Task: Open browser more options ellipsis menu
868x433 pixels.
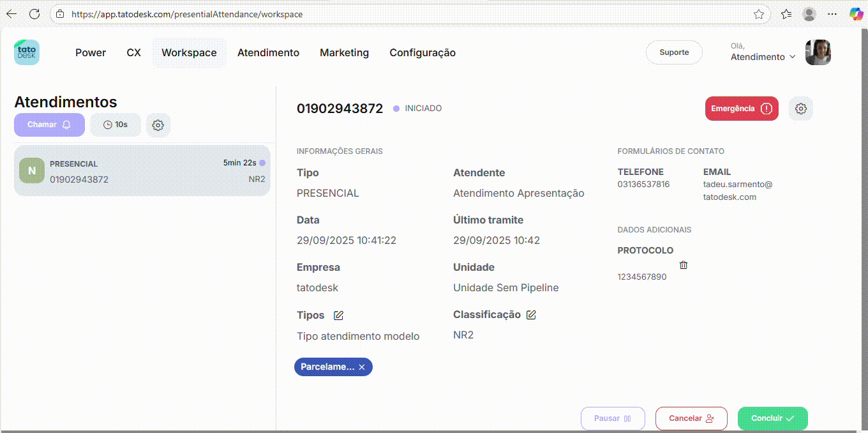Action: coord(832,14)
